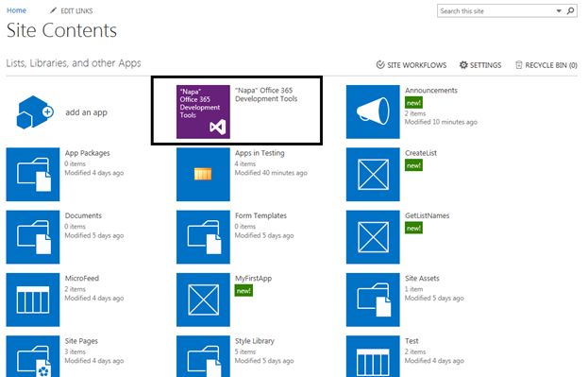The height and width of the screenshot is (377, 588).
Task: Click the GetListNames title link
Action: click(428, 215)
